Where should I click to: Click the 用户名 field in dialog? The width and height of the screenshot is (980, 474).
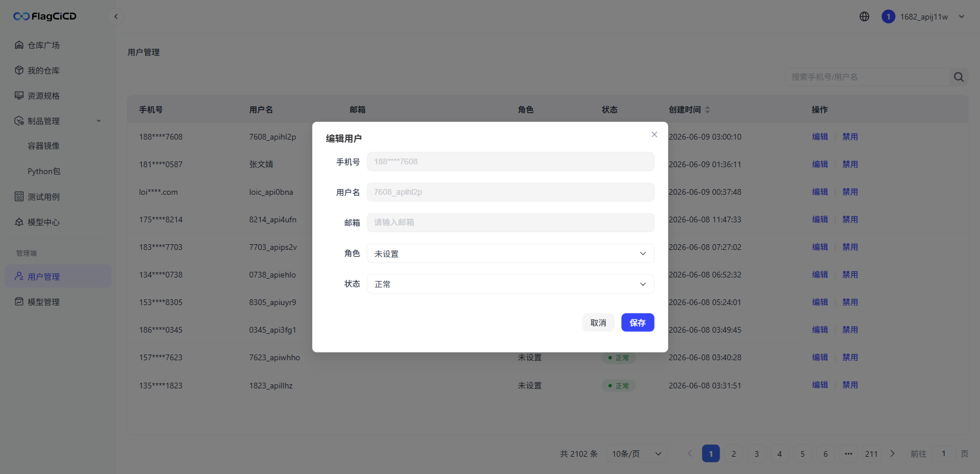[x=510, y=192]
